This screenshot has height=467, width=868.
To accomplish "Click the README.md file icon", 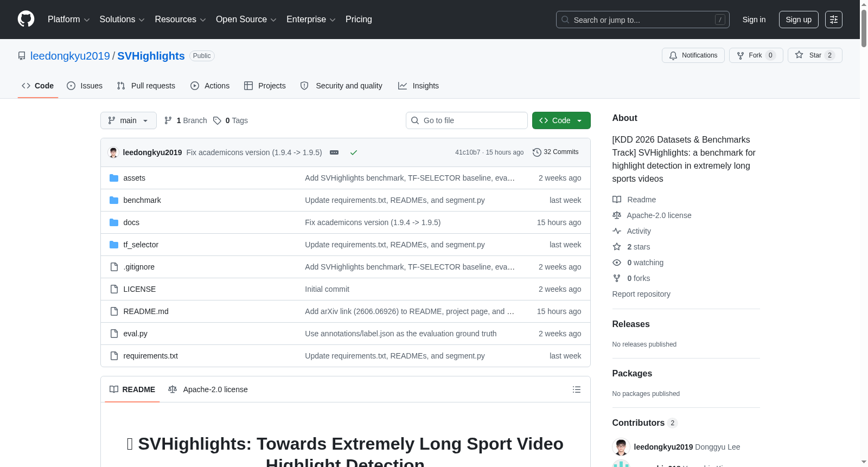I will (114, 311).
